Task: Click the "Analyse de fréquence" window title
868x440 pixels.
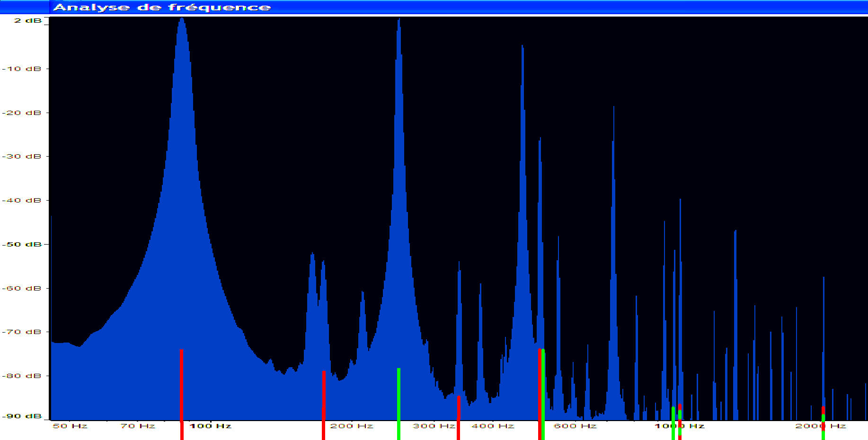Action: (x=162, y=8)
